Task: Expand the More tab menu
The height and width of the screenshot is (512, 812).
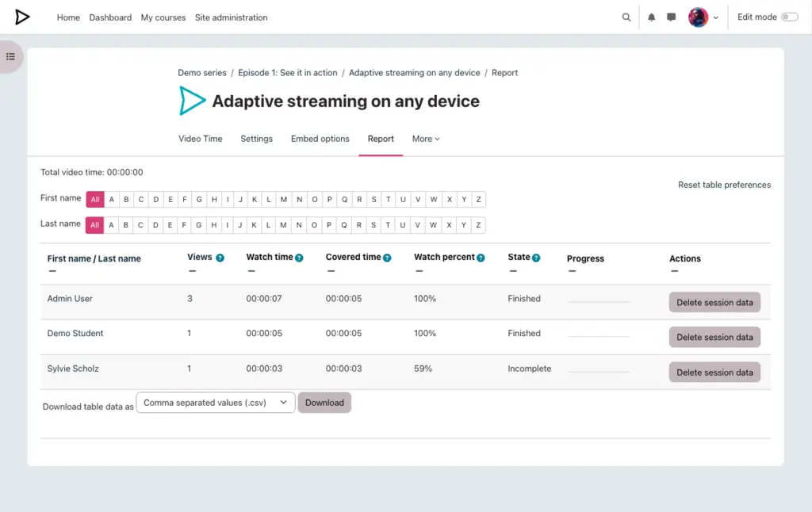Action: click(x=426, y=139)
